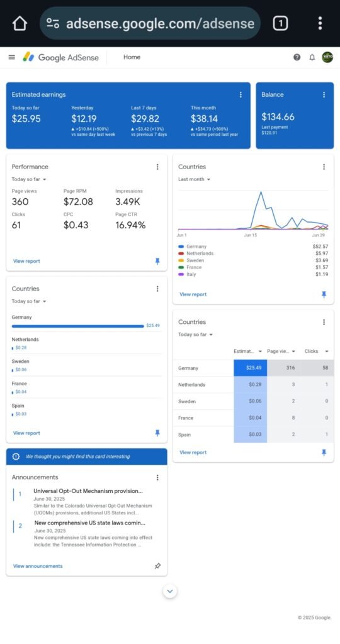This screenshot has height=644, width=340.
Task: Open Estimated earnings card options menu
Action: click(241, 95)
